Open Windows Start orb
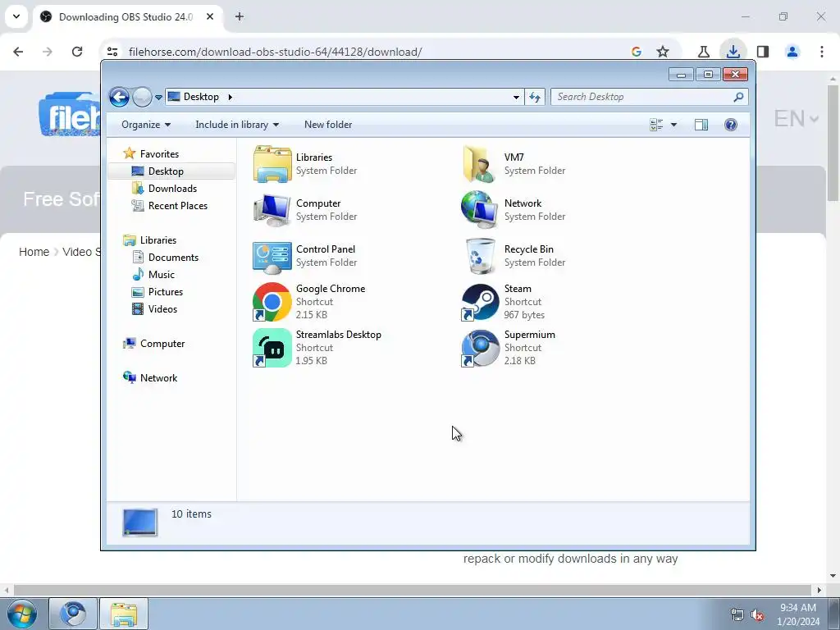This screenshot has width=840, height=630. (x=22, y=614)
